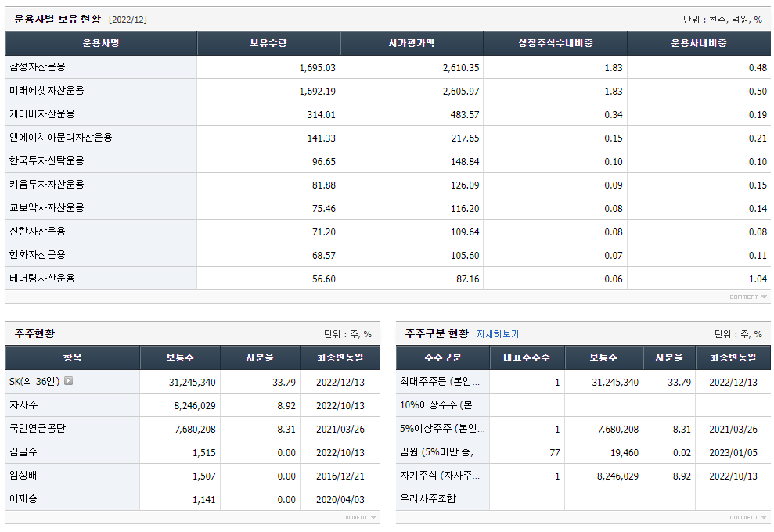Select 한국투자신탁운용 row name

pyautogui.click(x=47, y=161)
